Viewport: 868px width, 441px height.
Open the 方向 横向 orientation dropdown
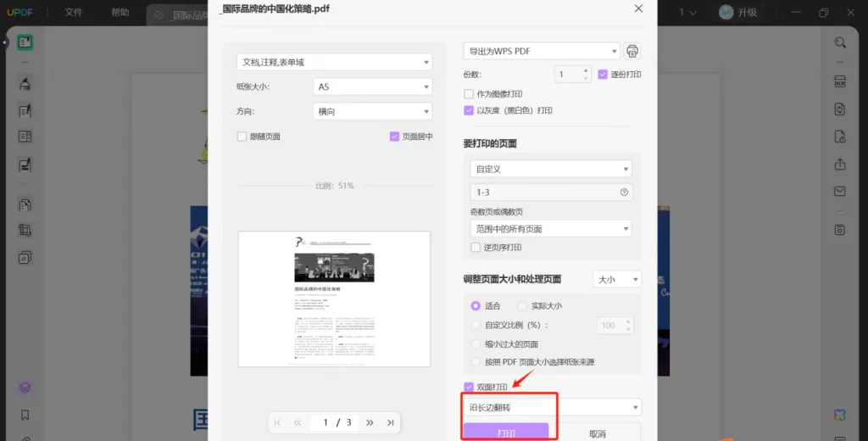[x=373, y=111]
